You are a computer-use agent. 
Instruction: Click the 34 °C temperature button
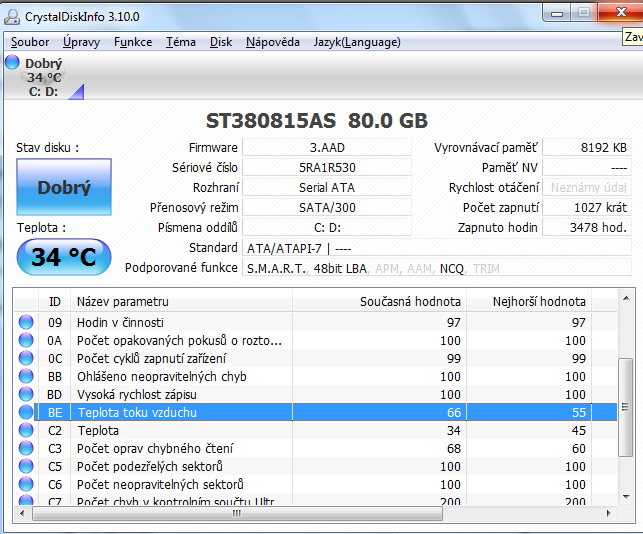[64, 257]
